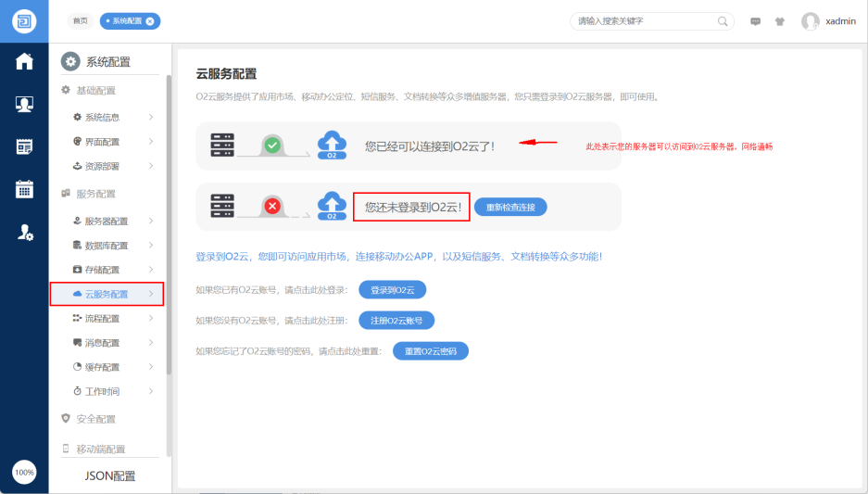Click the user settings icon in left sidebar
Image resolution: width=868 pixels, height=494 pixels.
pos(25,233)
